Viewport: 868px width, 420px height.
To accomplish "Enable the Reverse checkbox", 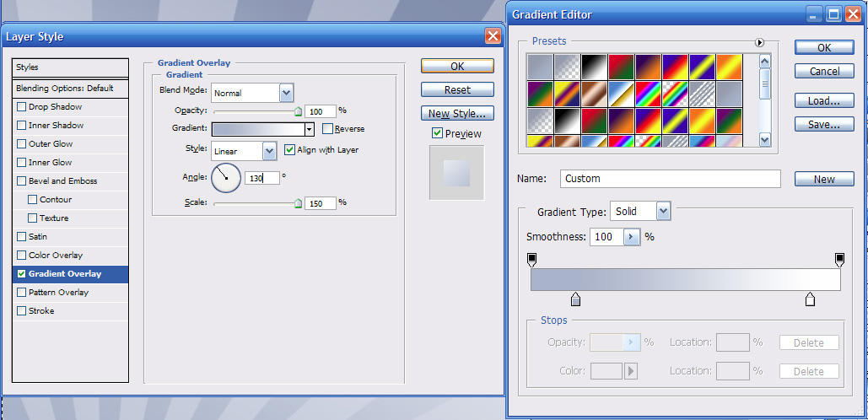I will (327, 129).
